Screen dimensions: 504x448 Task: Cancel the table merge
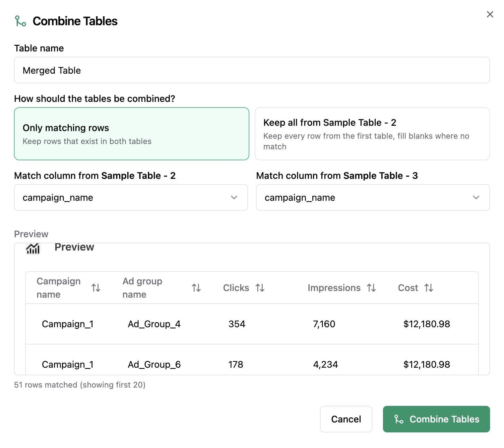[346, 419]
